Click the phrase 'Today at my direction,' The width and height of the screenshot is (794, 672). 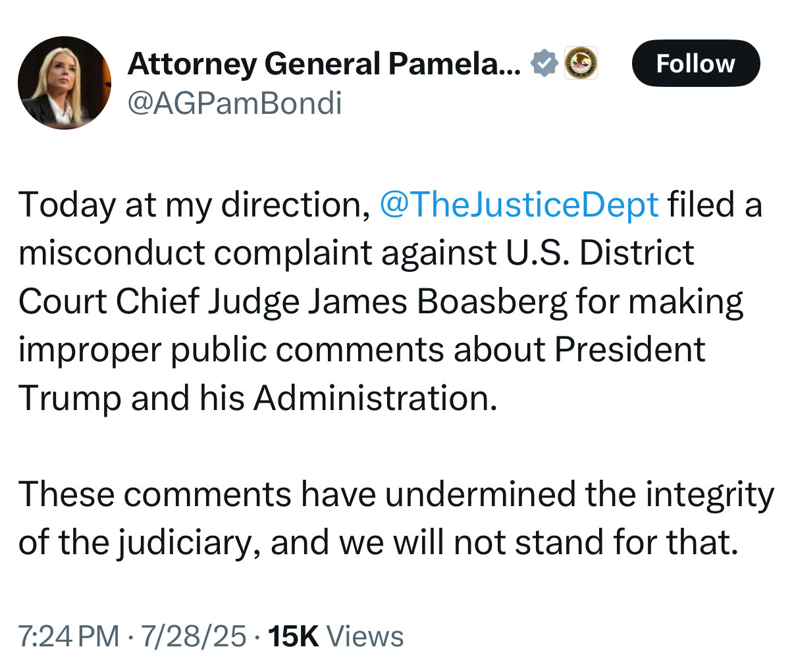[194, 205]
